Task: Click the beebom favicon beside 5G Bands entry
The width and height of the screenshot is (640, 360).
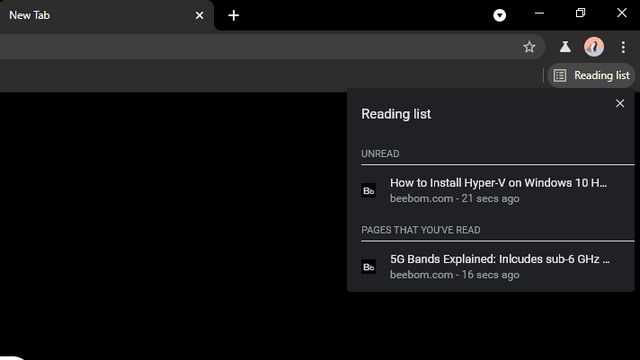Action: point(369,267)
